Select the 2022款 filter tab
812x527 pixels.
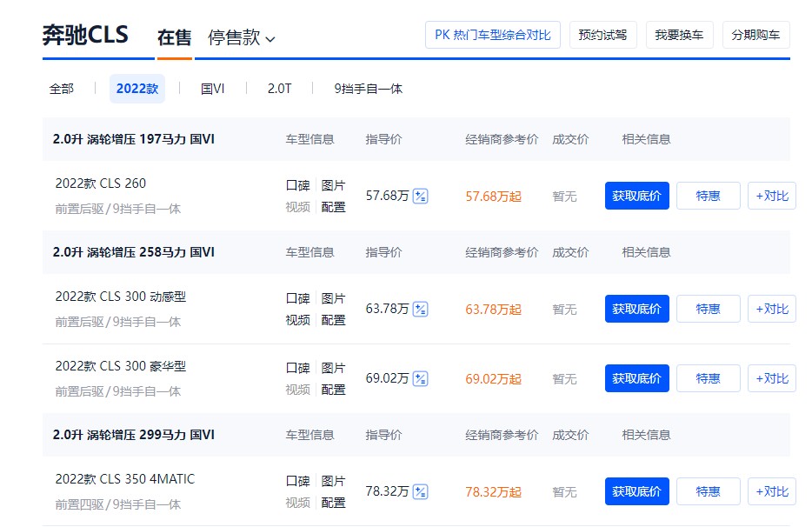point(137,89)
